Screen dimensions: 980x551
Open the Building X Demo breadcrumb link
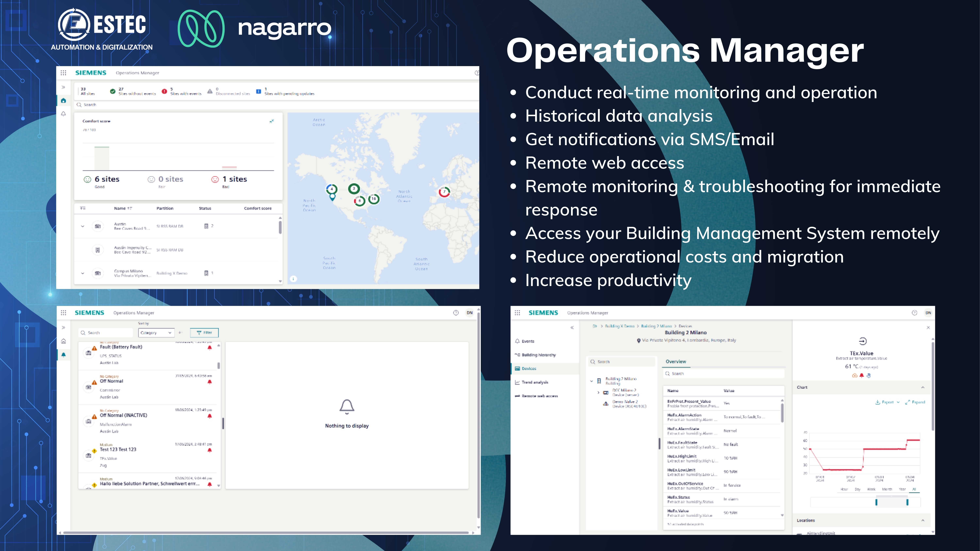(620, 326)
